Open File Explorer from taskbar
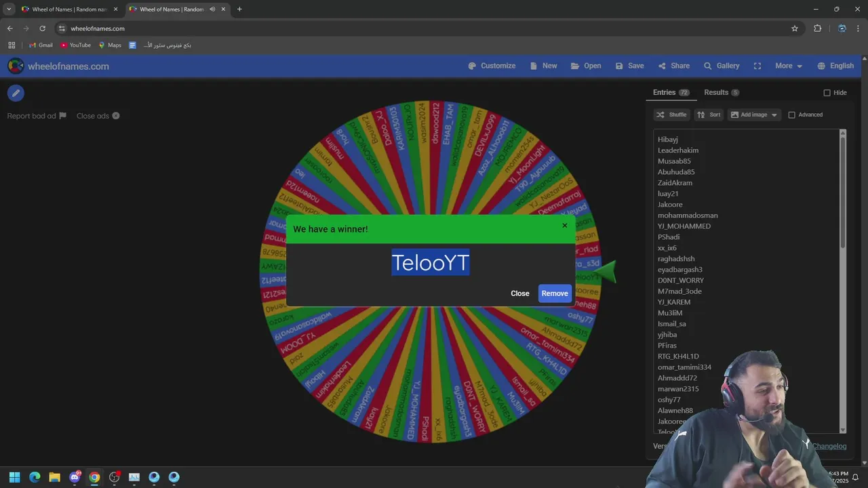The height and width of the screenshot is (488, 868). point(55,477)
